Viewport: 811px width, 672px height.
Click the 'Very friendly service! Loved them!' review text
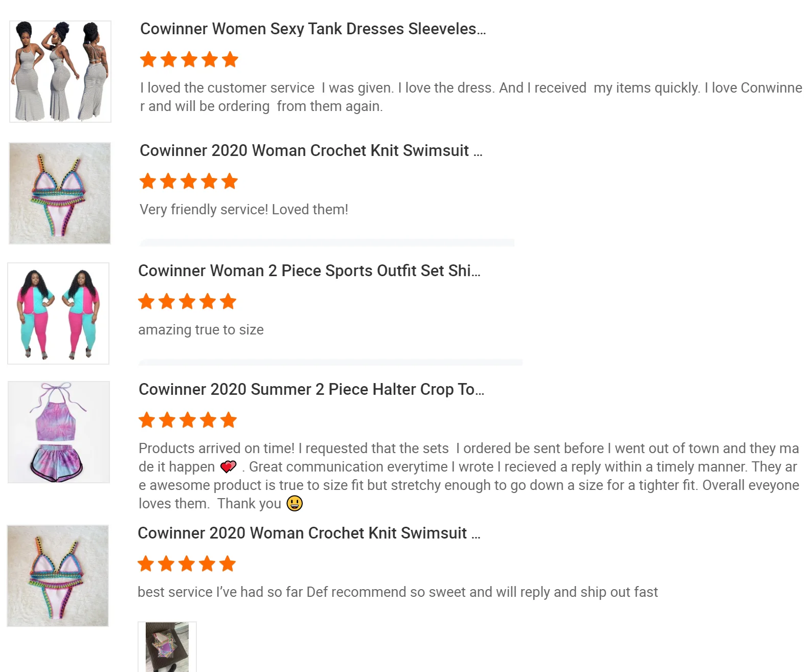pyautogui.click(x=244, y=210)
